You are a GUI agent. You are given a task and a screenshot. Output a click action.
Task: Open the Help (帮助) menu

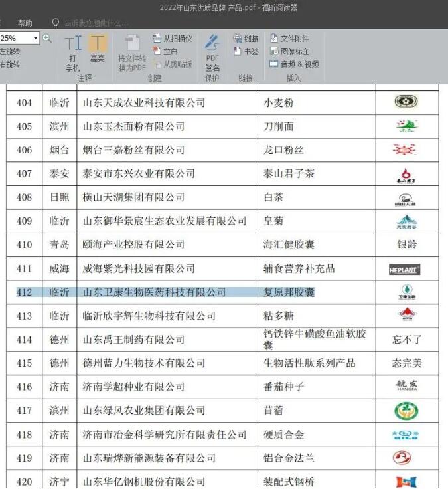25,23
